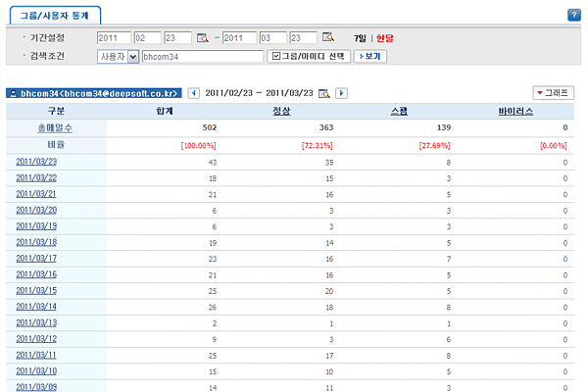
Task: Open date link 2011/03/15
Action: click(x=36, y=291)
